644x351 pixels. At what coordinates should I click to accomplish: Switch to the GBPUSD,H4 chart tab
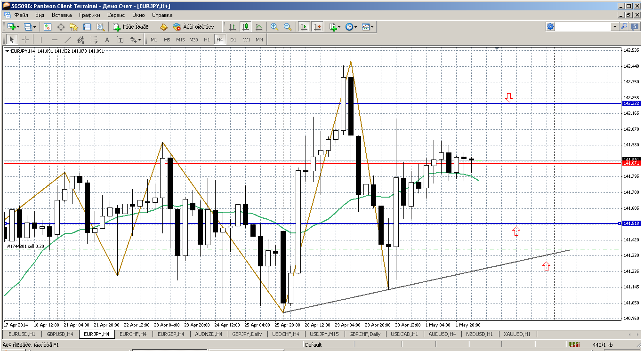60,334
